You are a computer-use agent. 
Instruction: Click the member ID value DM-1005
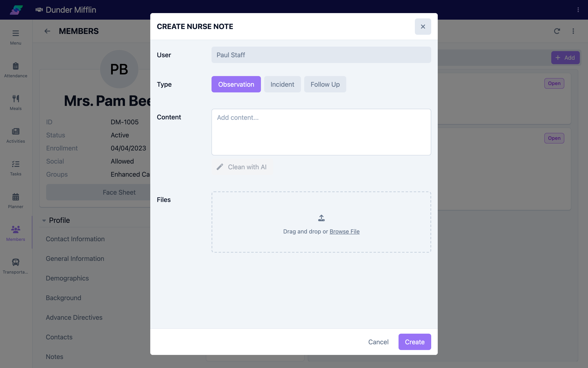click(125, 122)
